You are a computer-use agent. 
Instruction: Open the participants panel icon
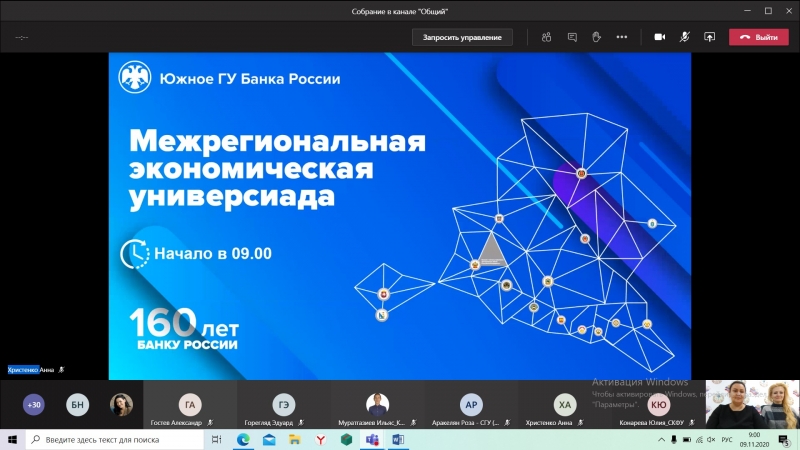(x=546, y=37)
